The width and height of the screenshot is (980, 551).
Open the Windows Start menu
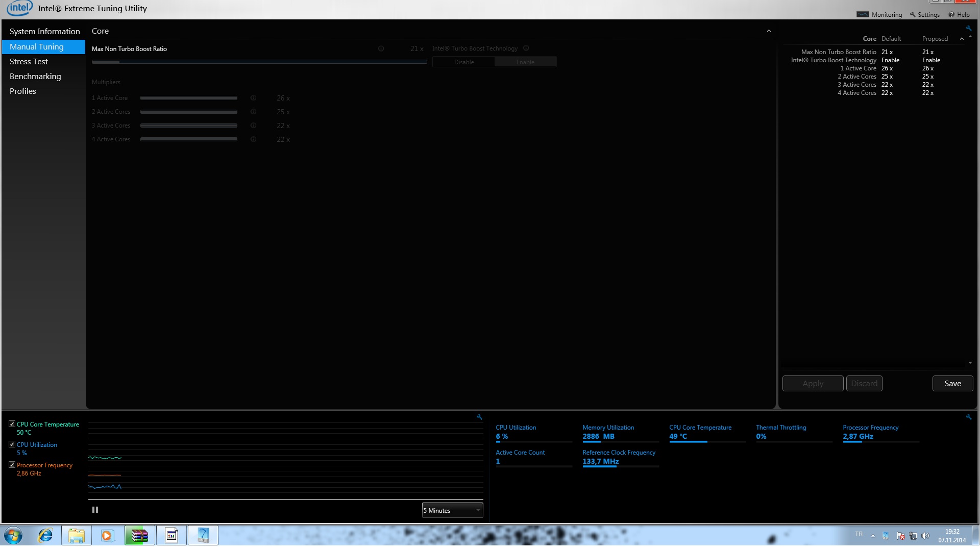[x=13, y=536]
